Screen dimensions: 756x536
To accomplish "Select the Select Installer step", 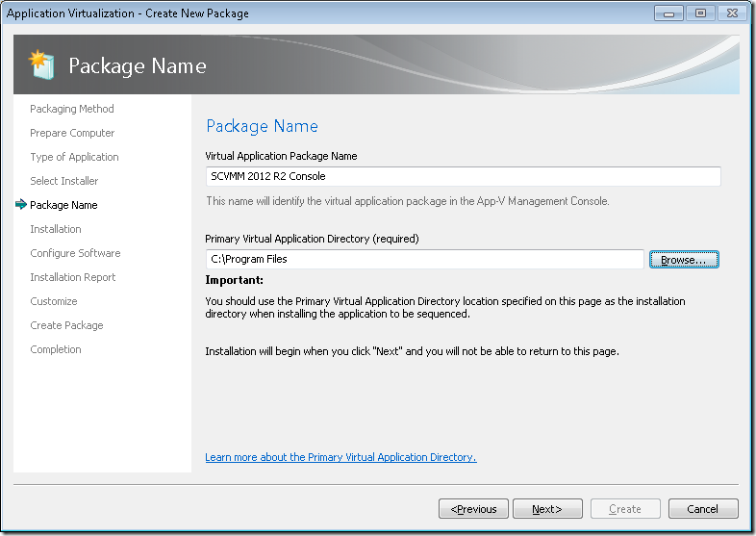I will (64, 181).
